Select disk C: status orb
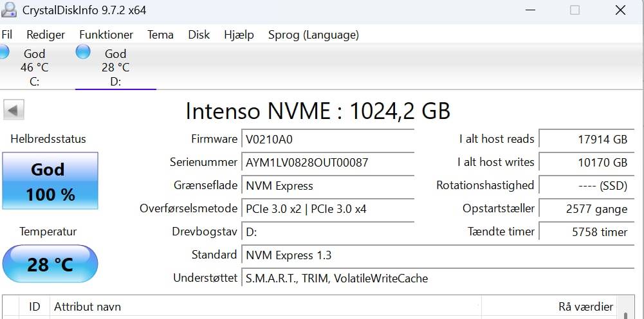The height and width of the screenshot is (319, 644). coord(3,52)
